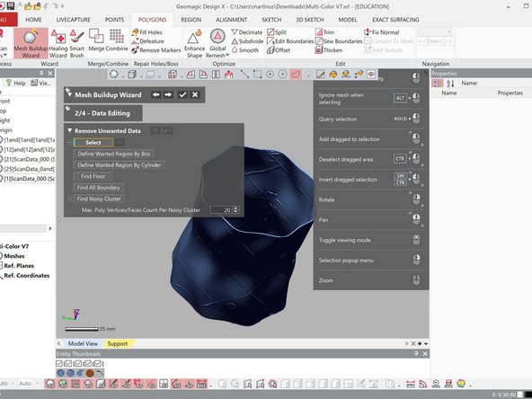Accept the wizard with the checkmark
Viewport: 532px width, 399px height.
[182, 94]
